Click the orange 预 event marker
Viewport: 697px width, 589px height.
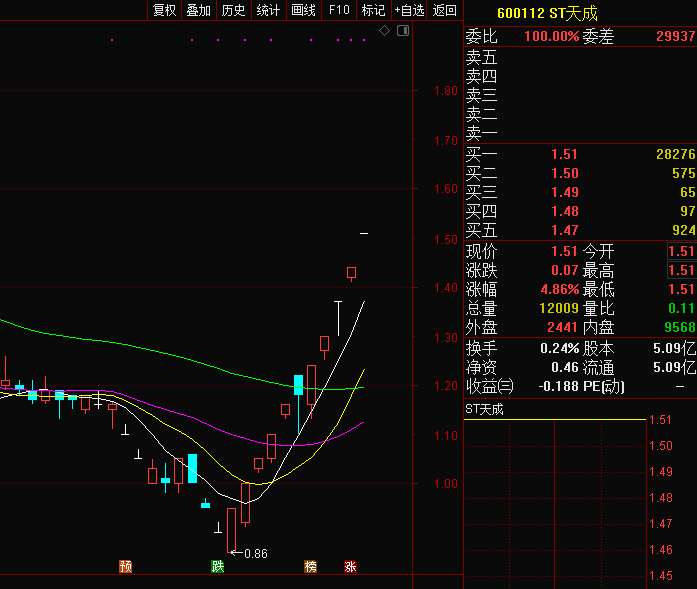point(126,567)
